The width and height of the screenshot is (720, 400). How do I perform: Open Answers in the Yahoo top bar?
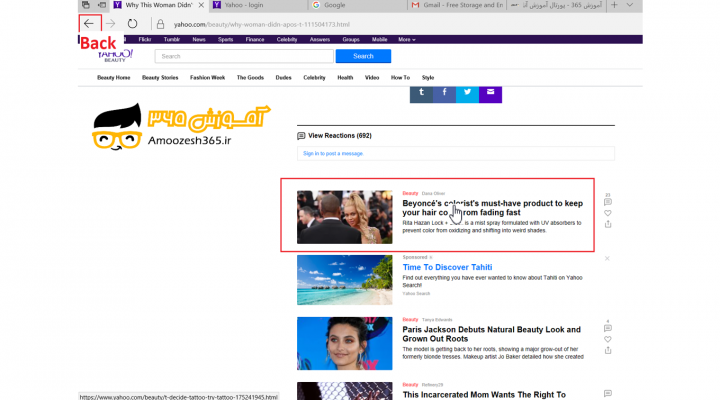click(x=320, y=39)
